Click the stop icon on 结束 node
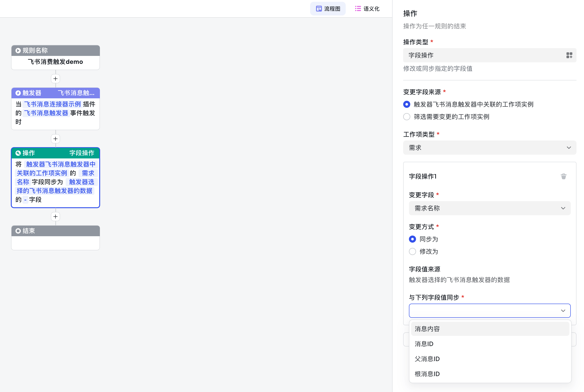This screenshot has width=584, height=392. [18, 231]
